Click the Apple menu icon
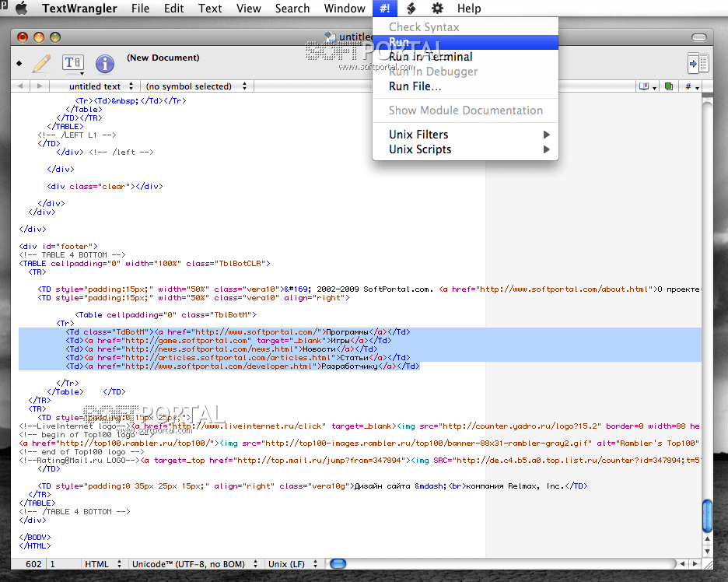Screen dimensions: 728x582 [x=21, y=9]
